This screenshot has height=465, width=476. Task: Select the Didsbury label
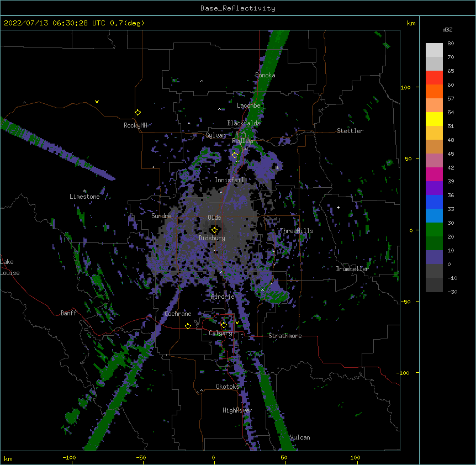212,238
